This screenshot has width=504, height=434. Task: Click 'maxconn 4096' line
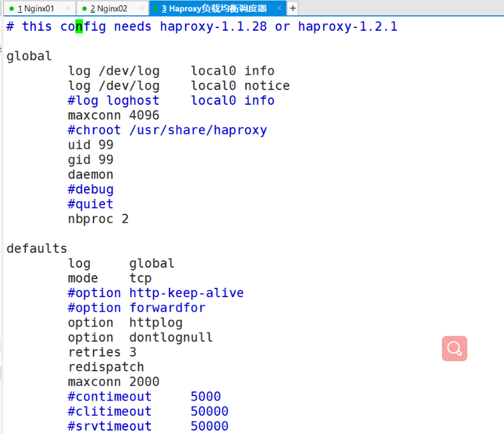point(113,115)
